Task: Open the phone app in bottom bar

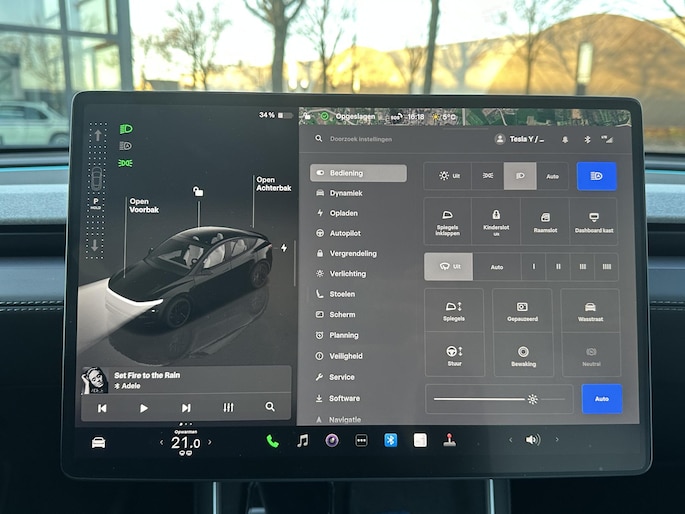Action: point(272,440)
